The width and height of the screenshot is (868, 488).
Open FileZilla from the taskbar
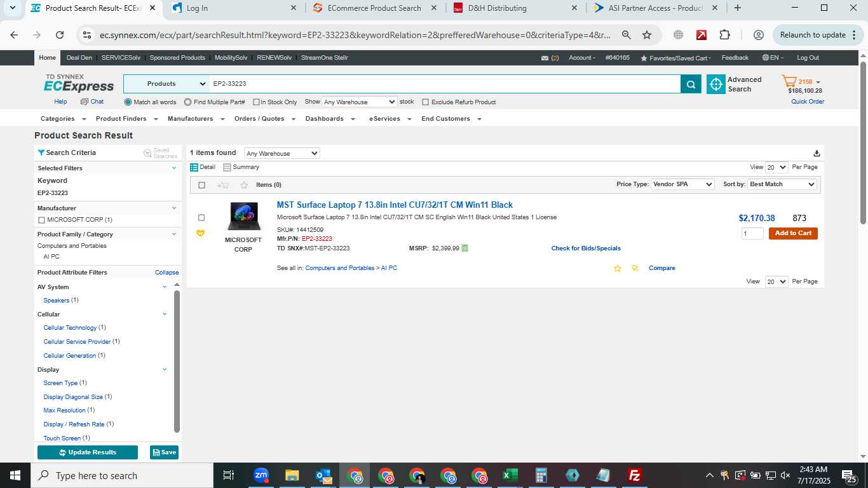tap(634, 475)
